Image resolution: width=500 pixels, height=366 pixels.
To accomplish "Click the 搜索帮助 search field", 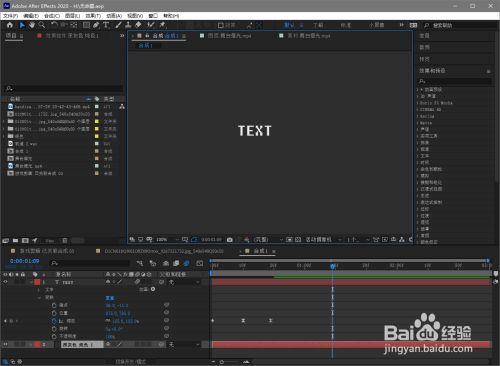I will tap(461, 25).
